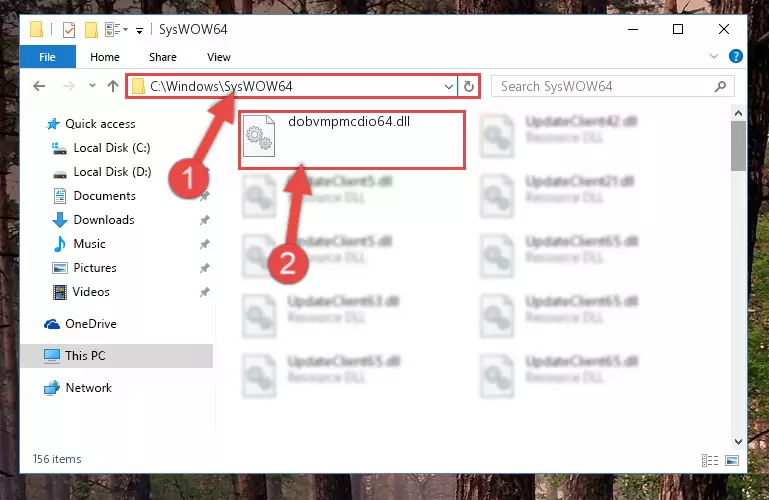
Task: Click the Downloads blue arrow icon
Action: [x=60, y=220]
